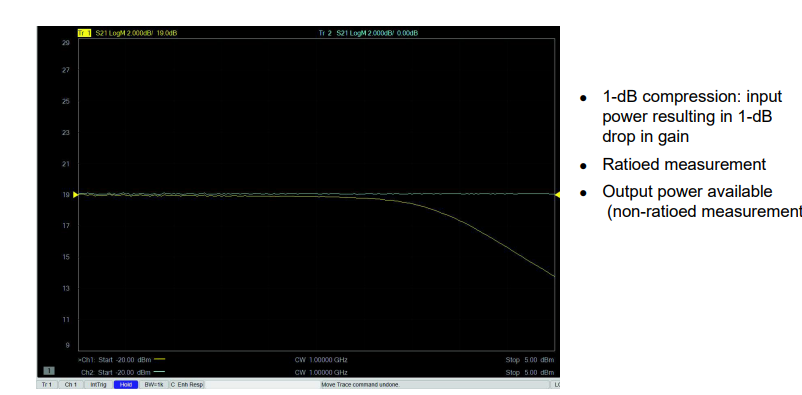The image size is (802, 395).
Task: Open the IntTrig trigger setting
Action: point(97,384)
